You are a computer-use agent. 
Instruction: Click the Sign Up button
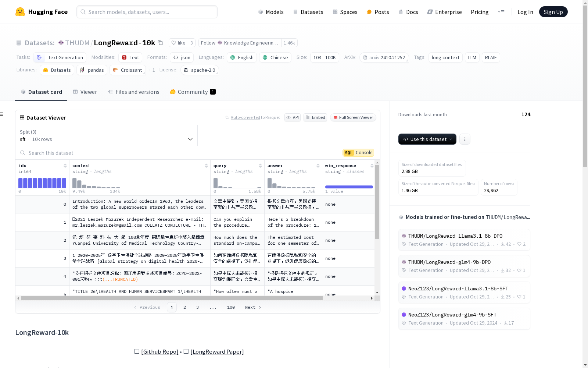point(553,12)
